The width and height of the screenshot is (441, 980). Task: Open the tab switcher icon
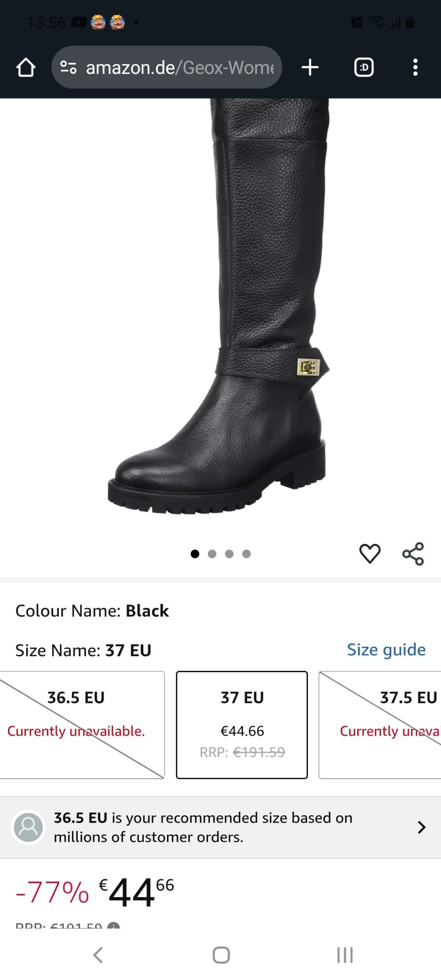pos(363,67)
